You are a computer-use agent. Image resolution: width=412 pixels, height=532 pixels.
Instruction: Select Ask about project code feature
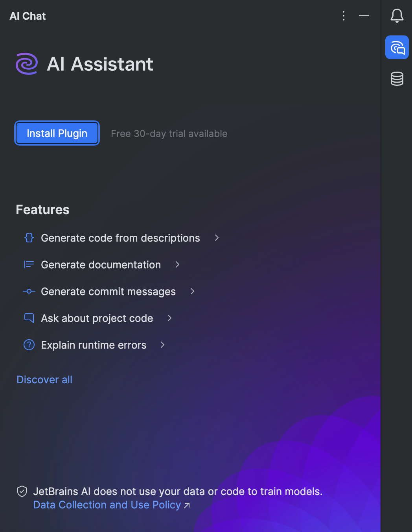coord(97,318)
